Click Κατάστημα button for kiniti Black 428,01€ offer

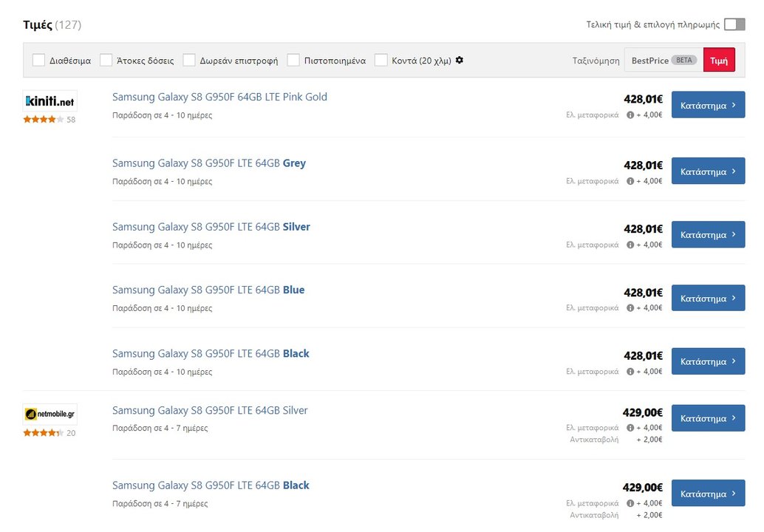point(708,361)
